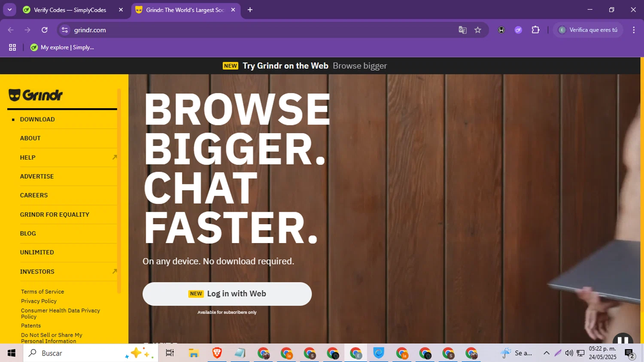Open the CAREERS sidebar menu item
Image resolution: width=644 pixels, height=362 pixels.
click(x=34, y=195)
